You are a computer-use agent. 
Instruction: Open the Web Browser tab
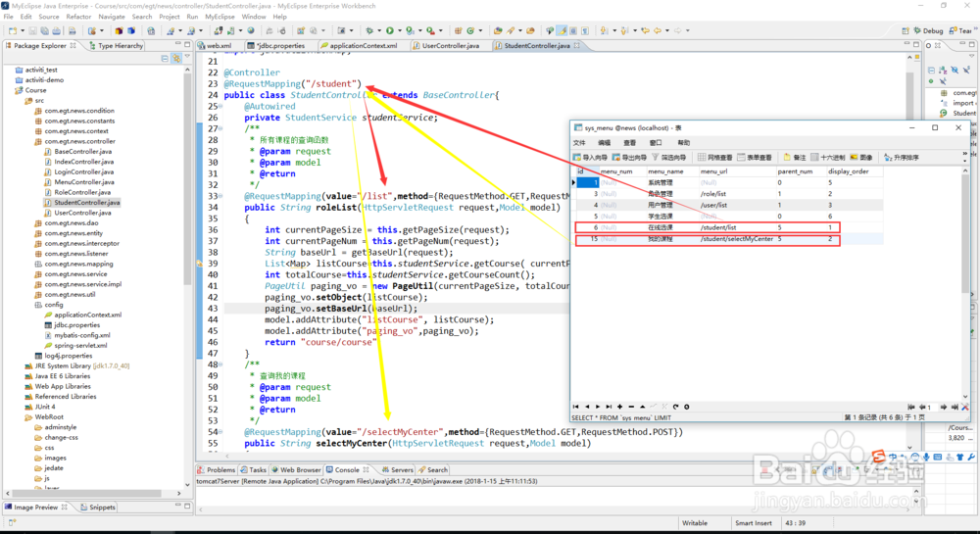coord(296,469)
